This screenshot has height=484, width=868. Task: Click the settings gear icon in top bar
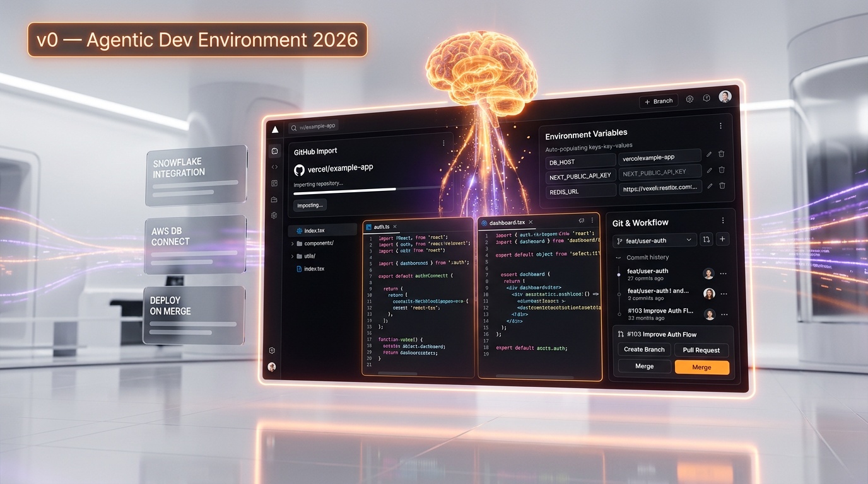689,99
